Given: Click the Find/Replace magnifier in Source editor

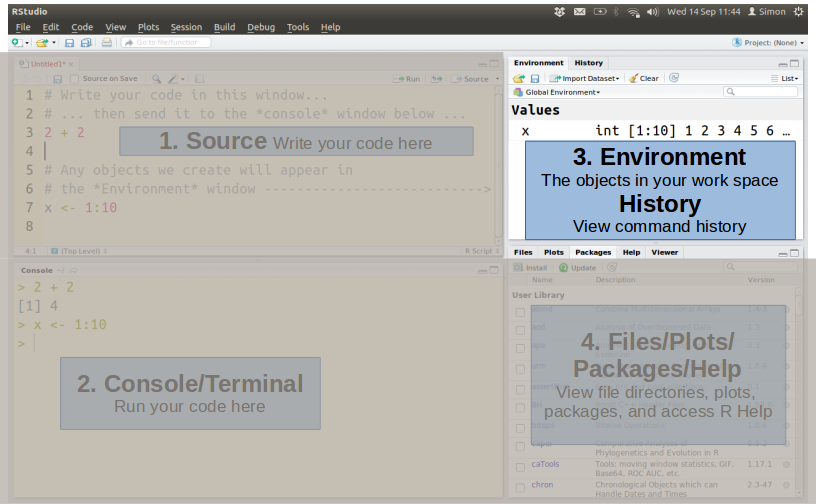Looking at the screenshot, I should click(156, 79).
